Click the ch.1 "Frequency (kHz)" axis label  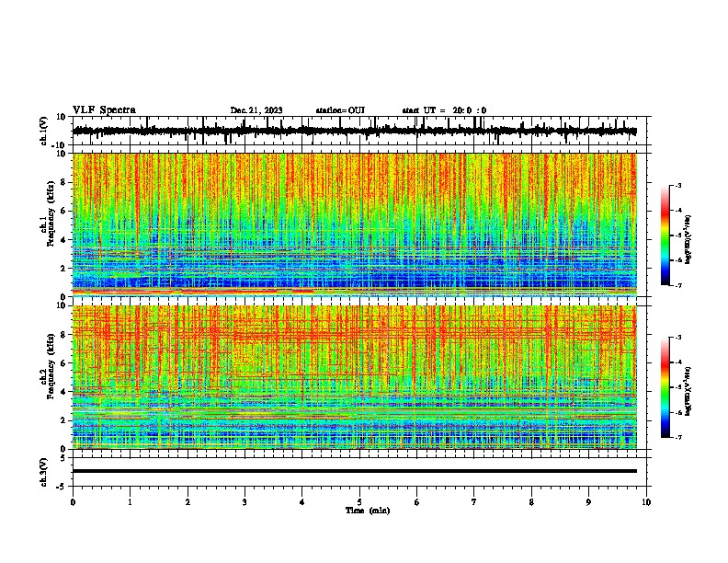pos(51,214)
